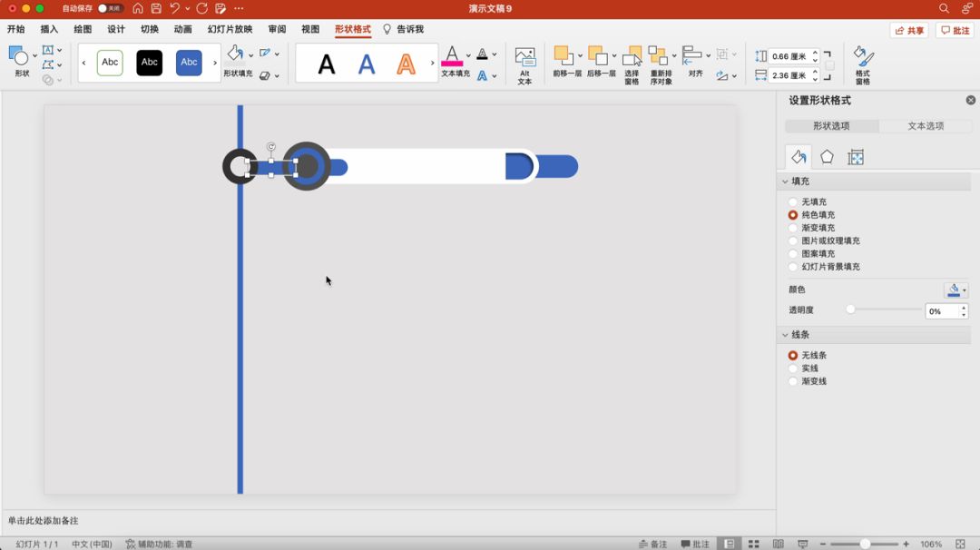The width and height of the screenshot is (980, 550).
Task: Click fit slide to window icon
Action: point(960,544)
